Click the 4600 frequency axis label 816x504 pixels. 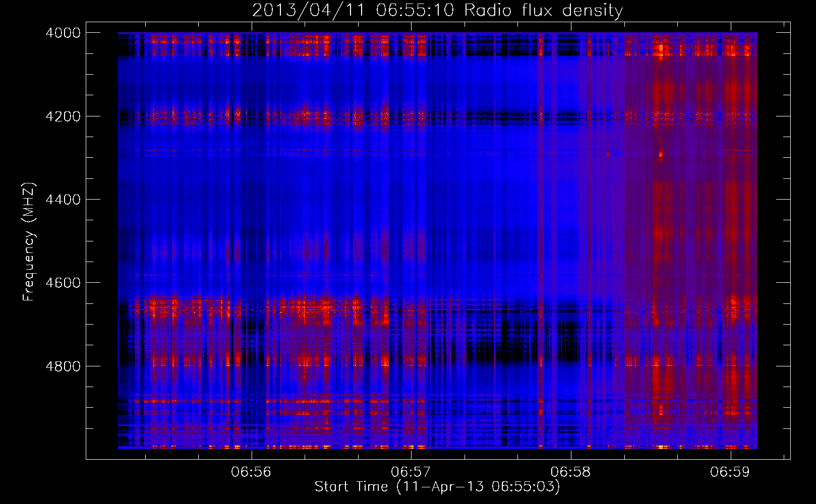pos(63,283)
